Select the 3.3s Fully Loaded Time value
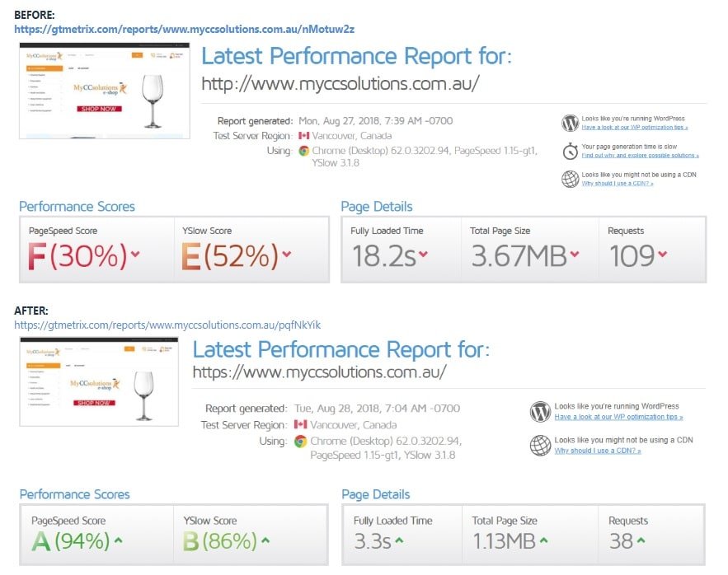728x575 pixels. tap(373, 541)
